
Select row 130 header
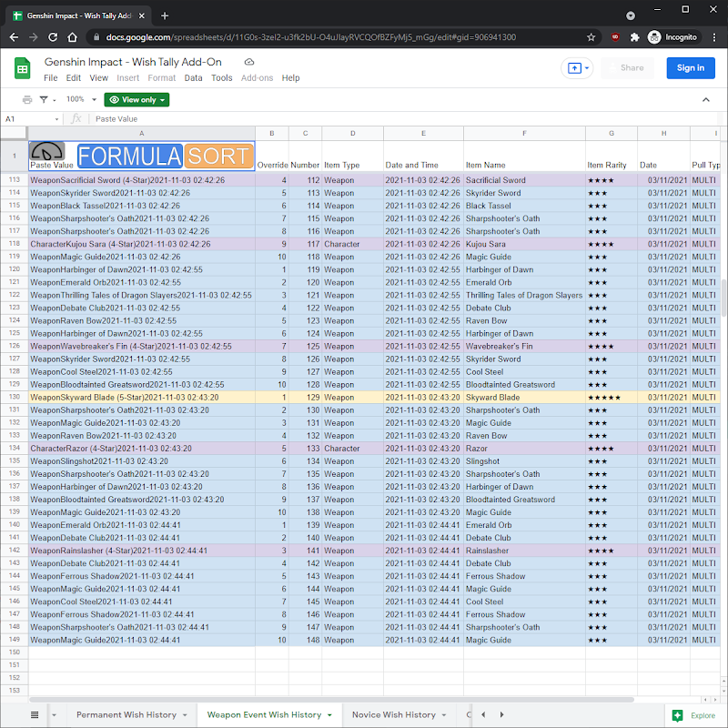(15, 397)
